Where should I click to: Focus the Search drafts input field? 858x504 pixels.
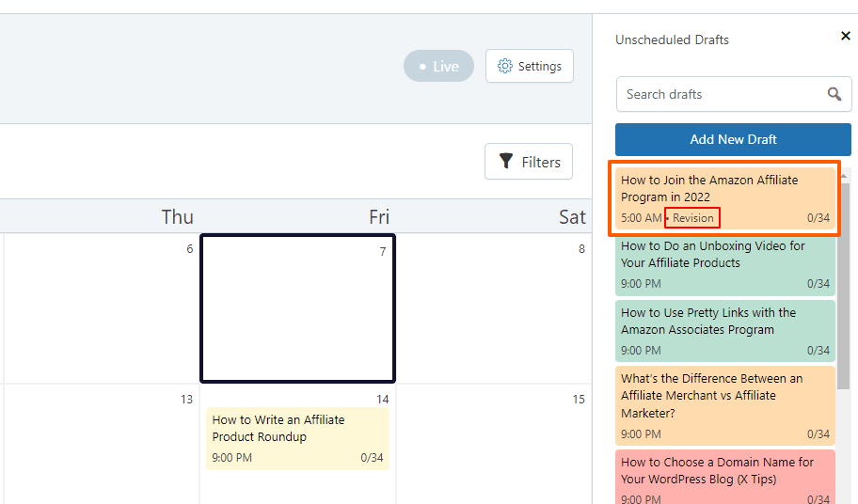click(733, 94)
